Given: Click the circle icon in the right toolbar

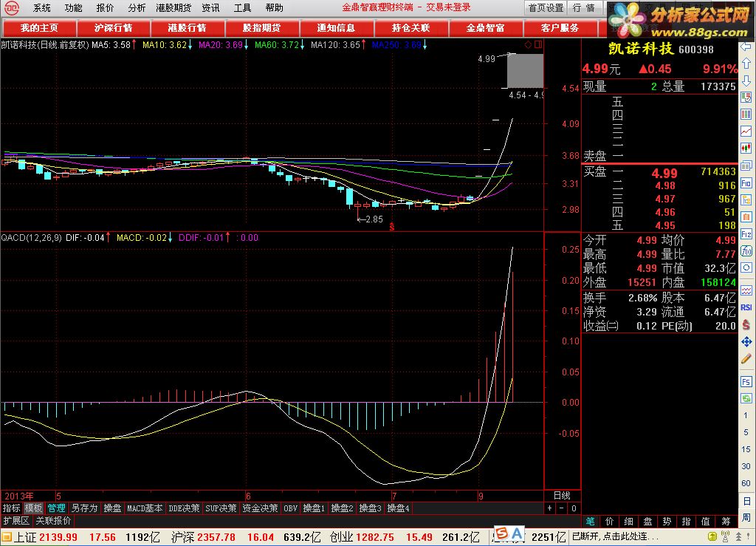Looking at the screenshot, I should coord(746,267).
